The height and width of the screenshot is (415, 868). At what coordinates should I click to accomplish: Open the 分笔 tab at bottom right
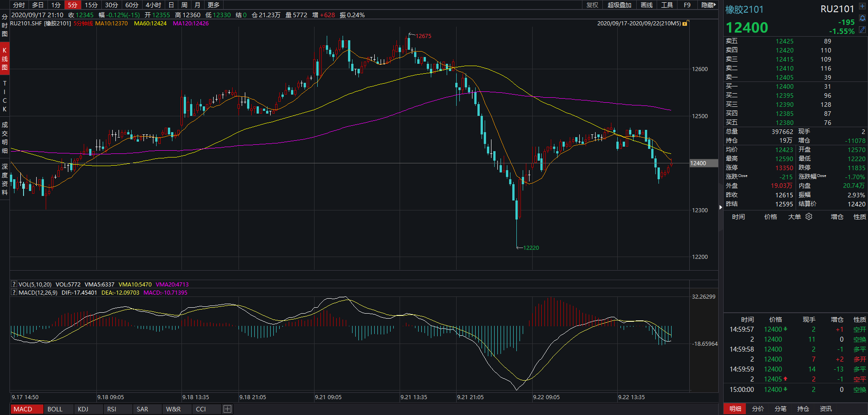(780, 409)
